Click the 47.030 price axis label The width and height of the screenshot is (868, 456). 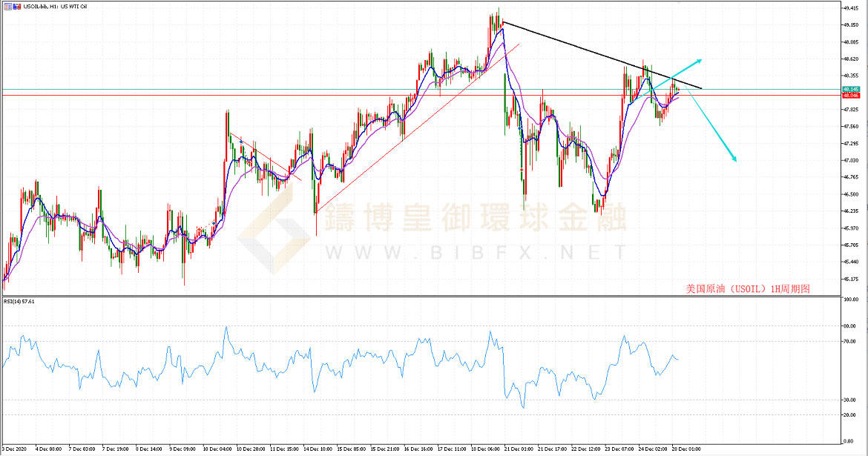click(x=852, y=160)
